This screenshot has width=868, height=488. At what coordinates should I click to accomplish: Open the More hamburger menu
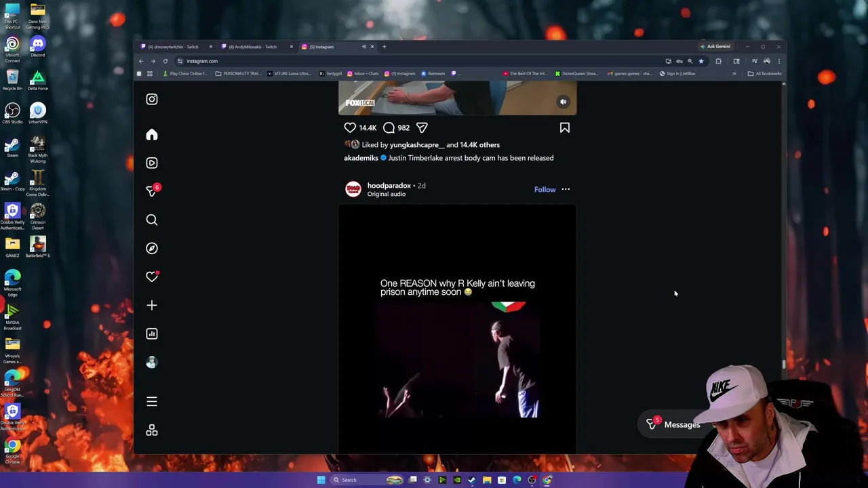152,402
